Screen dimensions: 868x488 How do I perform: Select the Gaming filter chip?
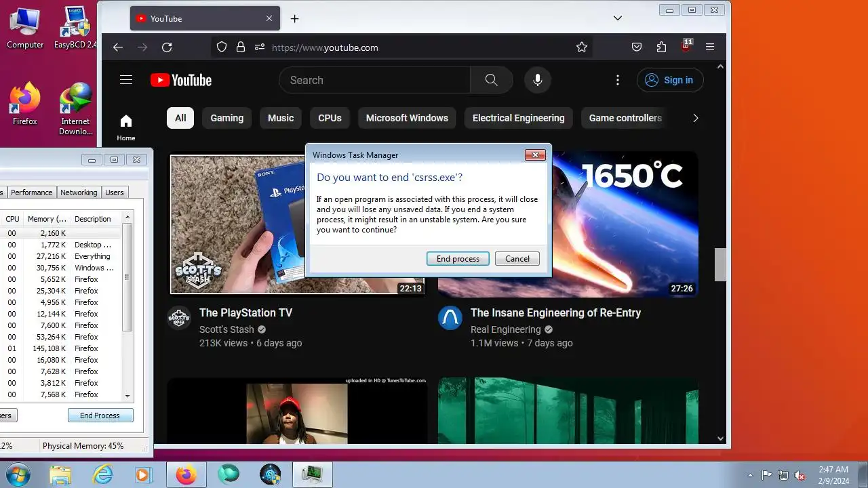point(226,118)
